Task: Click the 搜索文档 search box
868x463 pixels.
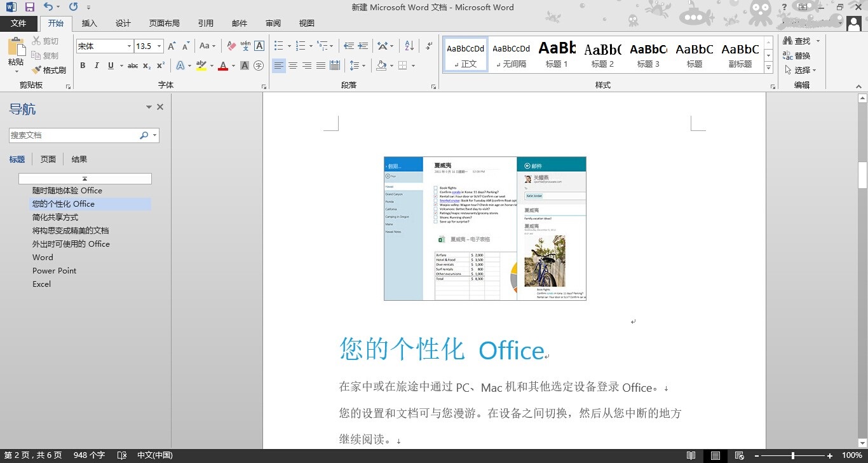Action: (73, 135)
